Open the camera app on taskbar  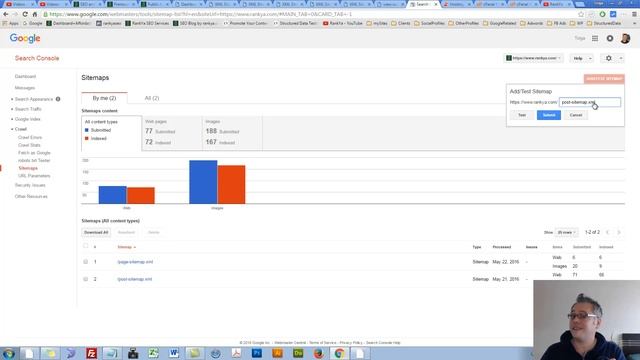point(133,353)
